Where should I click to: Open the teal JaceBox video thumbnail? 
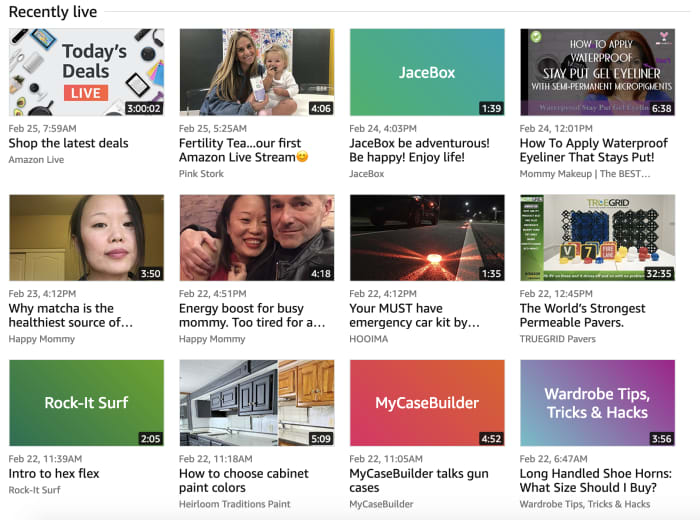(427, 72)
